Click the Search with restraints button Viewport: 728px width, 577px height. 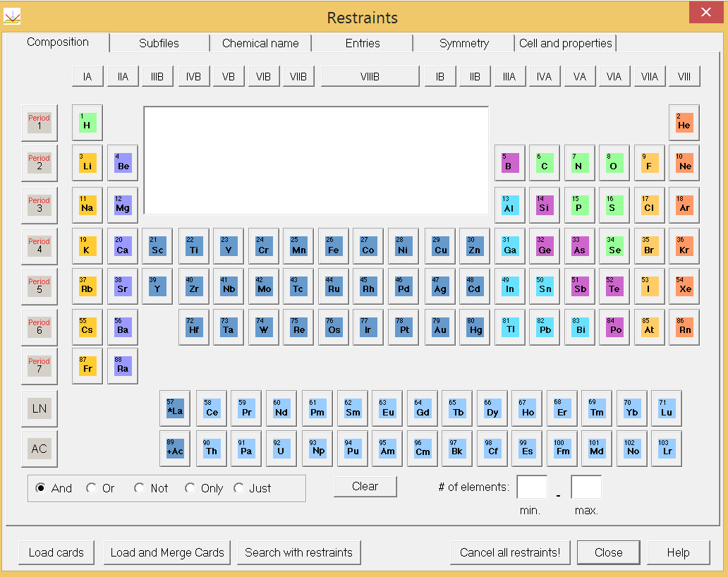[299, 552]
